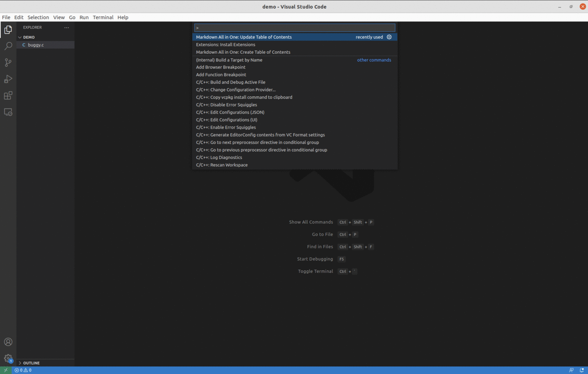Image resolution: width=588 pixels, height=374 pixels.
Task: Open the Remote Explorer sidebar icon
Action: point(8,112)
